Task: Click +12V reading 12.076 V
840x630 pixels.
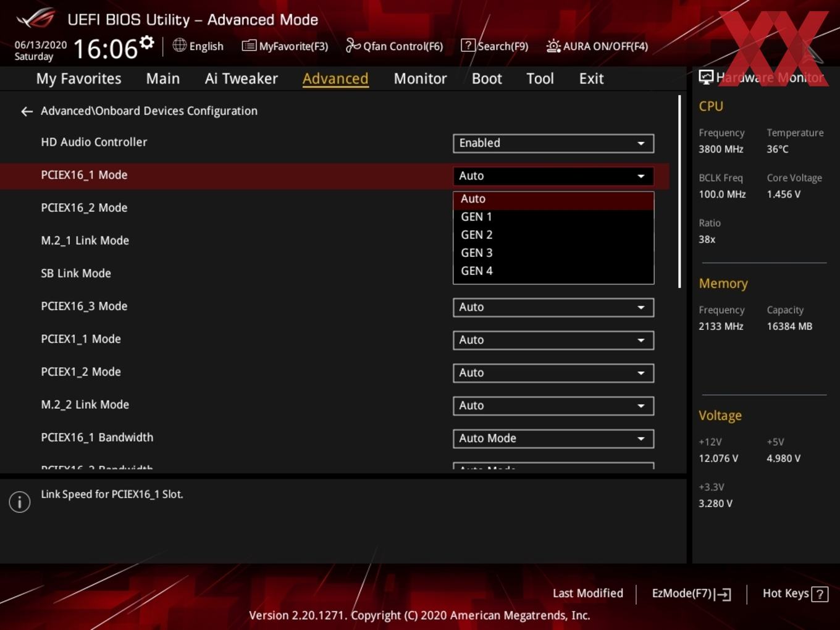Action: point(718,459)
